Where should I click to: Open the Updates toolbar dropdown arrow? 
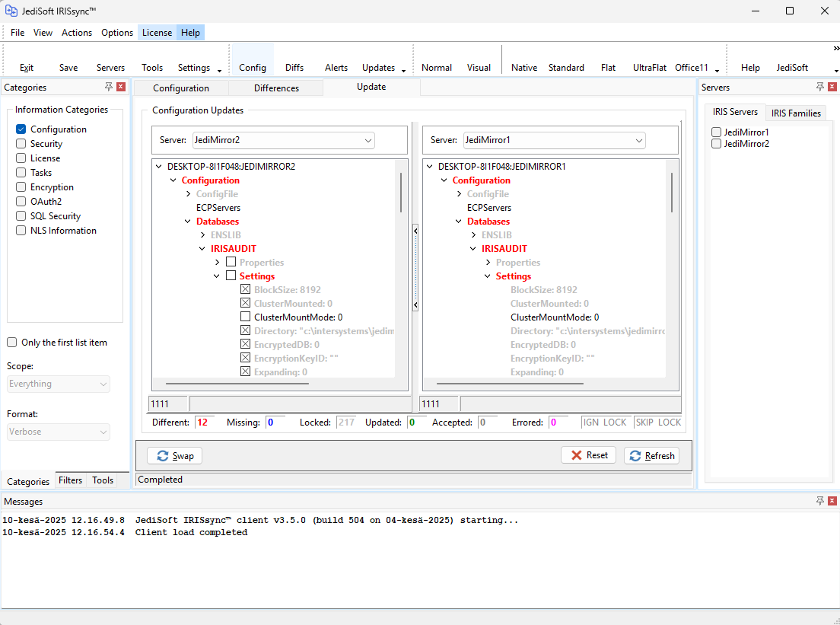(403, 71)
